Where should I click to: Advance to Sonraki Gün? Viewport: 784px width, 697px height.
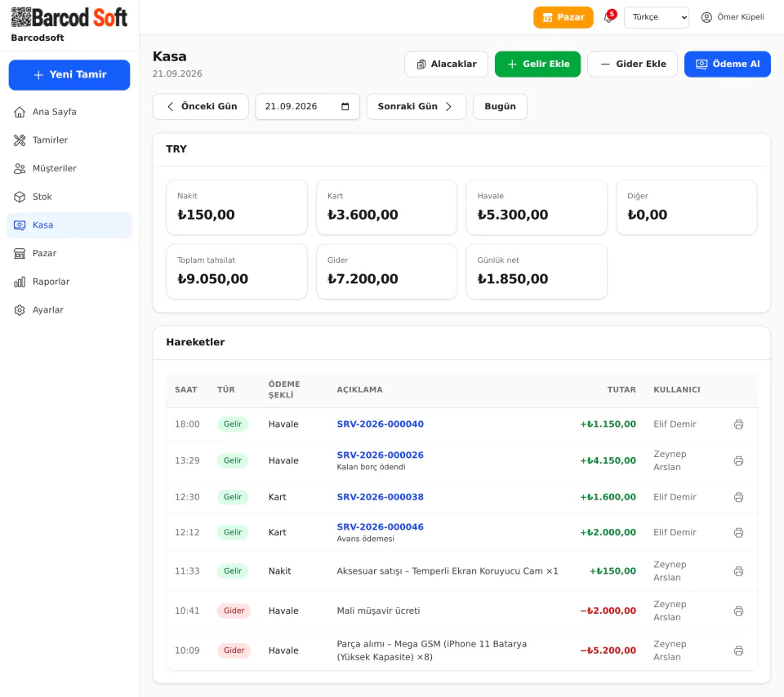[x=416, y=106]
